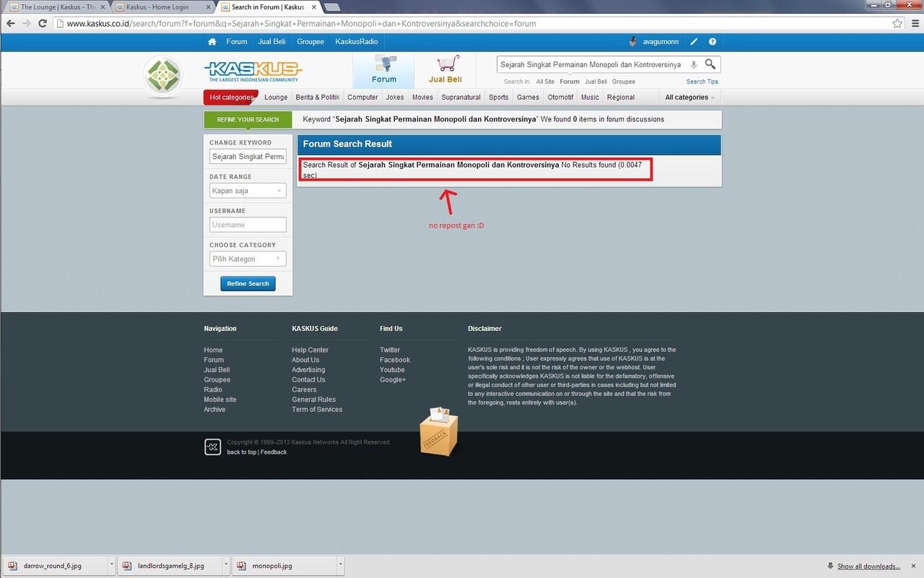Click back to top link
Image resolution: width=924 pixels, height=578 pixels.
tap(241, 452)
